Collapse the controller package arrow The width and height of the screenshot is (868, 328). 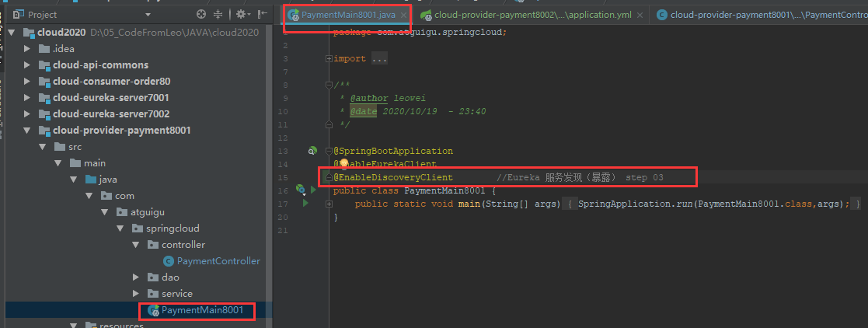coord(136,245)
